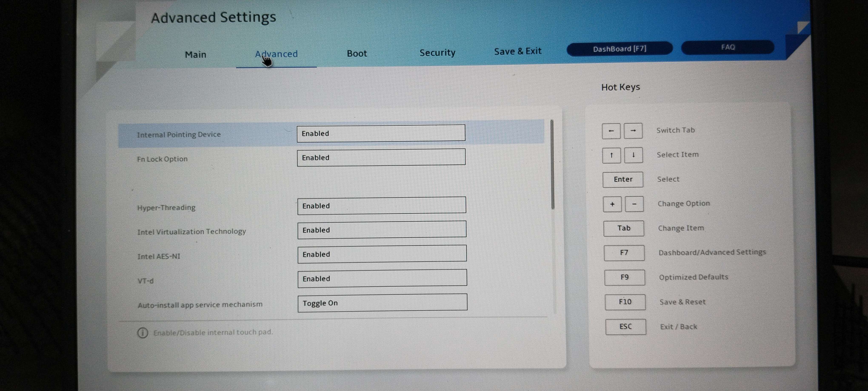Click the up arrow hot key icon

tap(611, 155)
